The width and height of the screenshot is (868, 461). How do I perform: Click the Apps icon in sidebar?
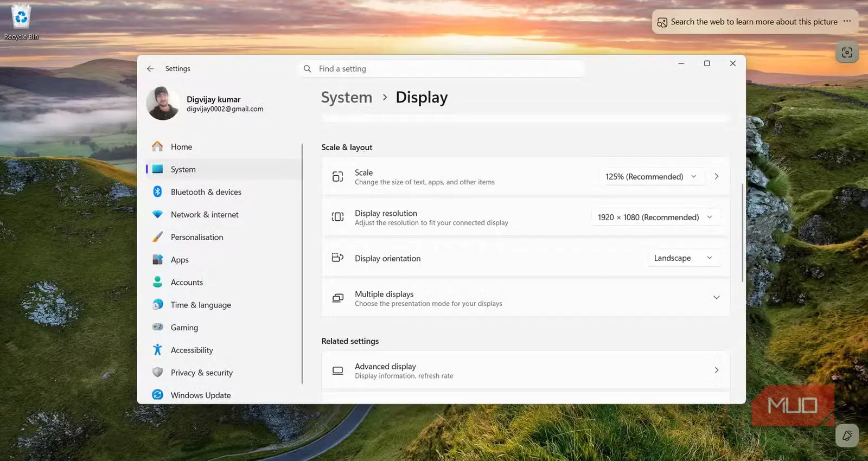tap(157, 259)
